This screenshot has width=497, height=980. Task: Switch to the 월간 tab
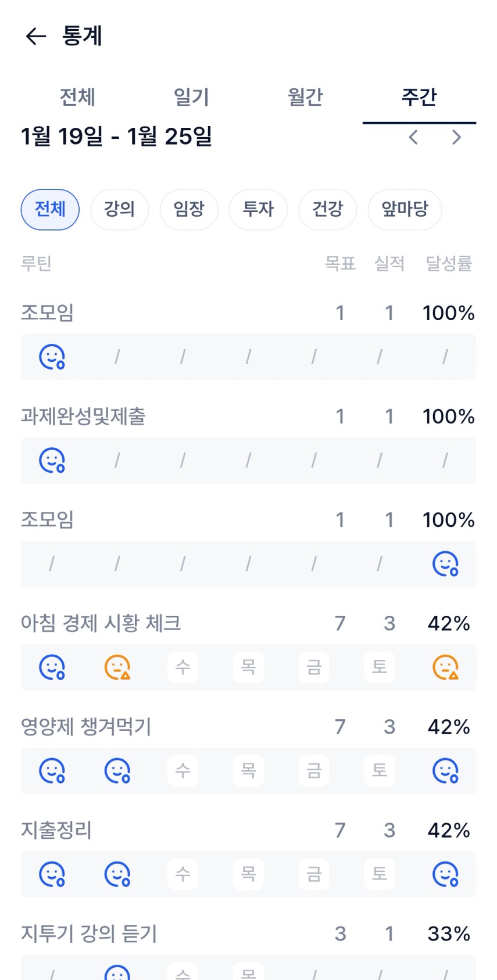coord(305,97)
